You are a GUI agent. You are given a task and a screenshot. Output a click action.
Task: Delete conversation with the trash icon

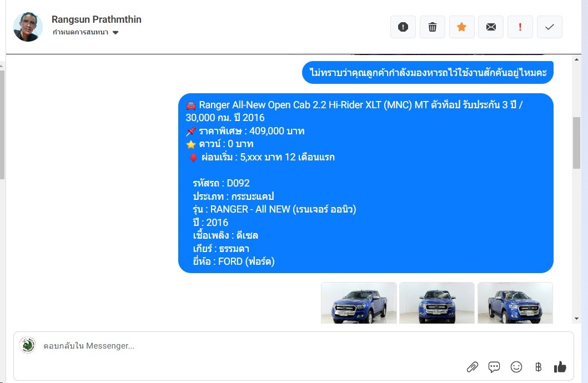click(433, 27)
